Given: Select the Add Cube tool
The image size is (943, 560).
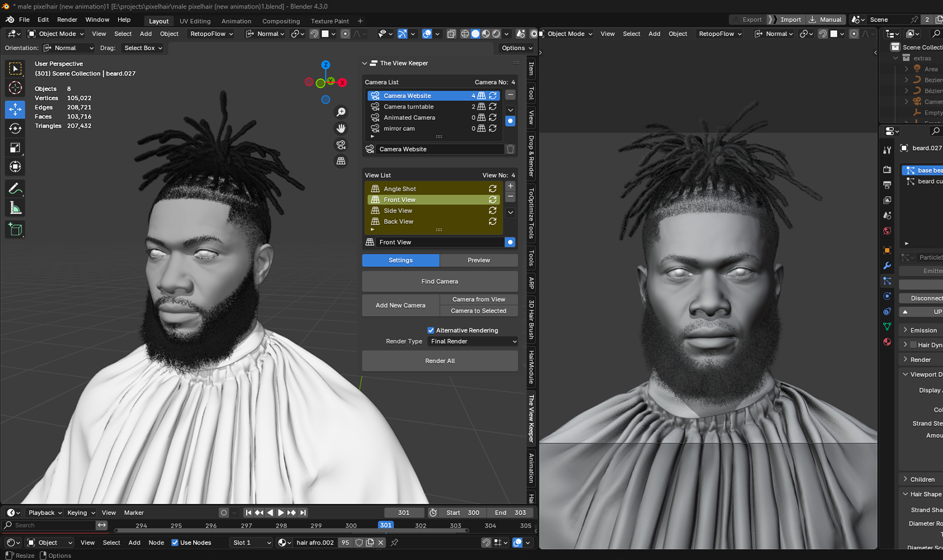Looking at the screenshot, I should (x=15, y=230).
